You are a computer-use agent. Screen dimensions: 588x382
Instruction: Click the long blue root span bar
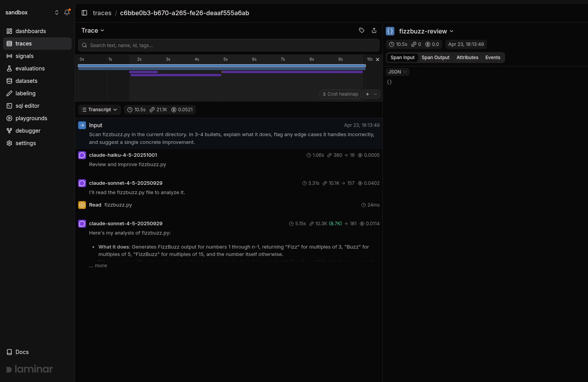[222, 66]
